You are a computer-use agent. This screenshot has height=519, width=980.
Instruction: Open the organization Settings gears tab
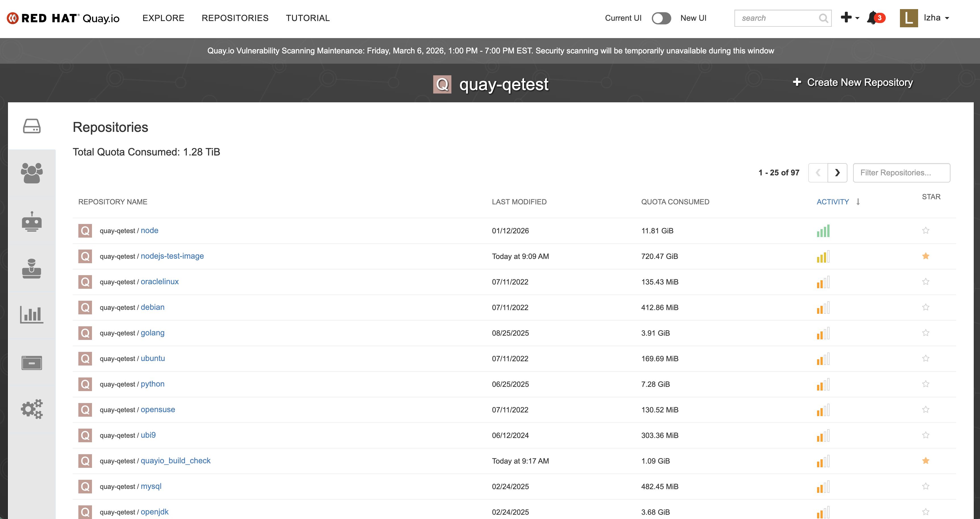[x=32, y=409]
